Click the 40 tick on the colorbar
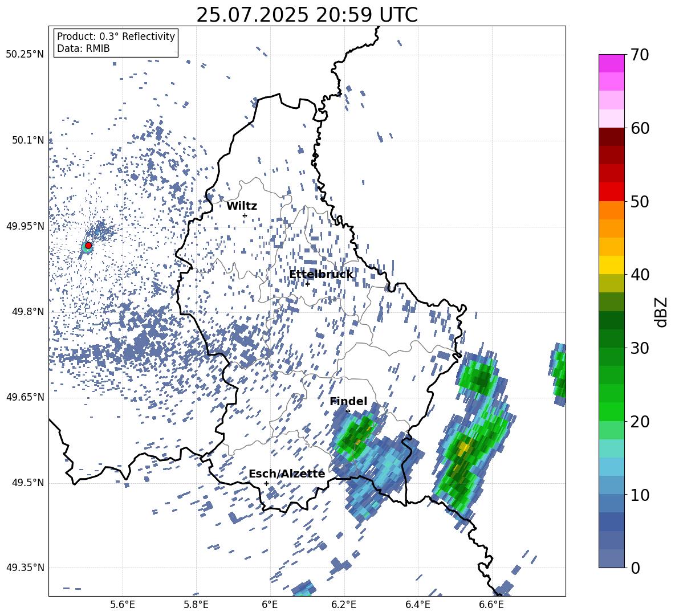The width and height of the screenshot is (675, 616). [x=640, y=275]
